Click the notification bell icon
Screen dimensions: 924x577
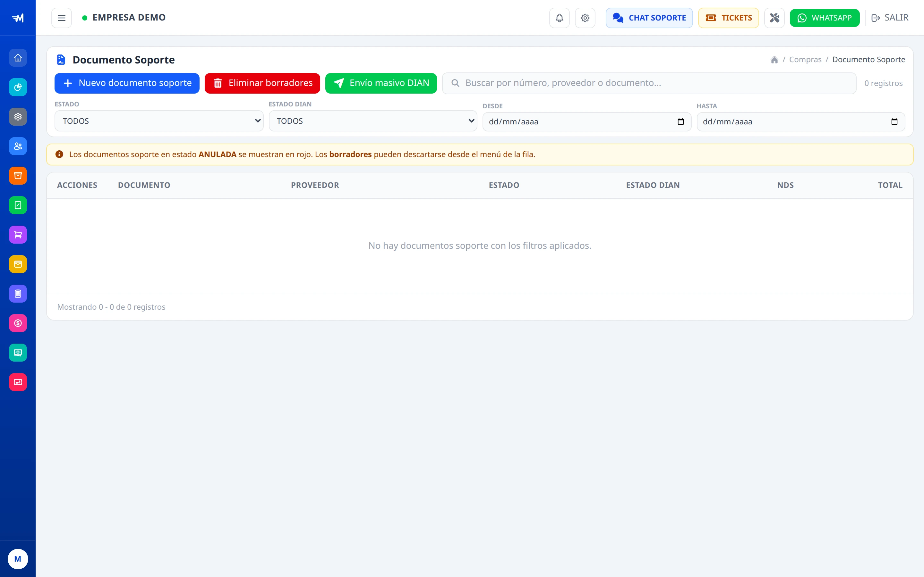pos(559,18)
